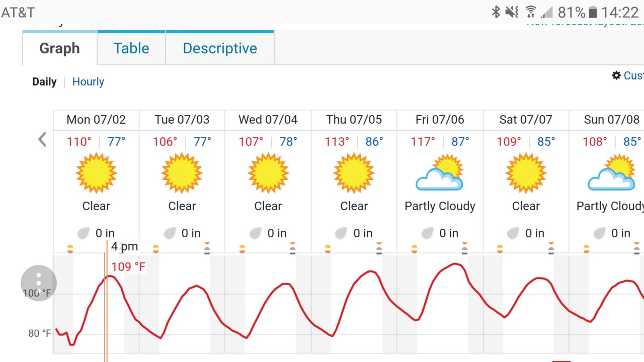
Task: Open the Table tab
Action: [131, 48]
